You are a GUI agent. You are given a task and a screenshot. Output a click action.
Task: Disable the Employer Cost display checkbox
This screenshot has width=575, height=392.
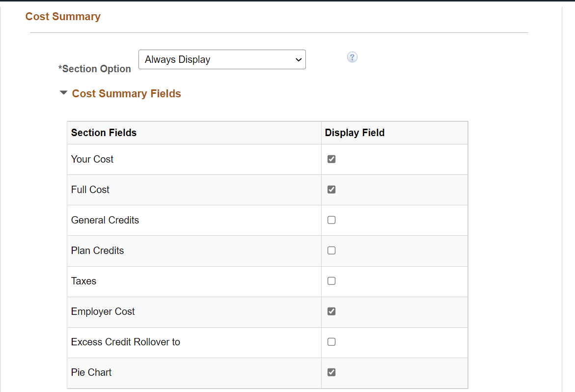(x=331, y=311)
